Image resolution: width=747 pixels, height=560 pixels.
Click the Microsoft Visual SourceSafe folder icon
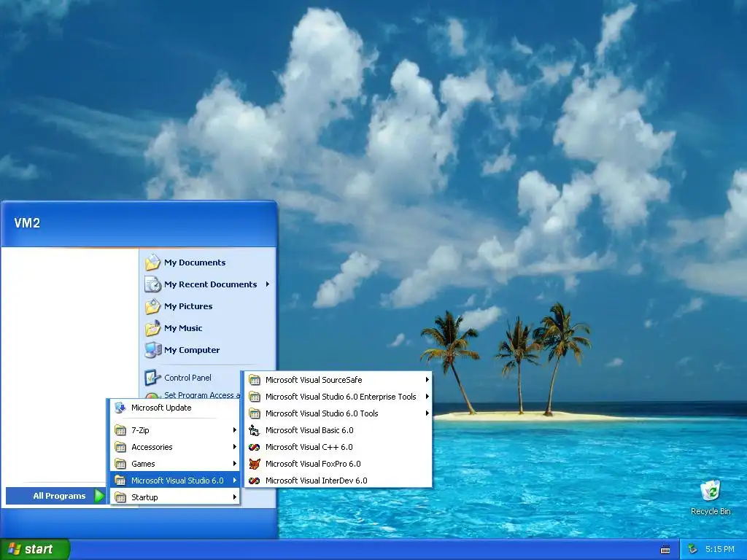pyautogui.click(x=255, y=380)
